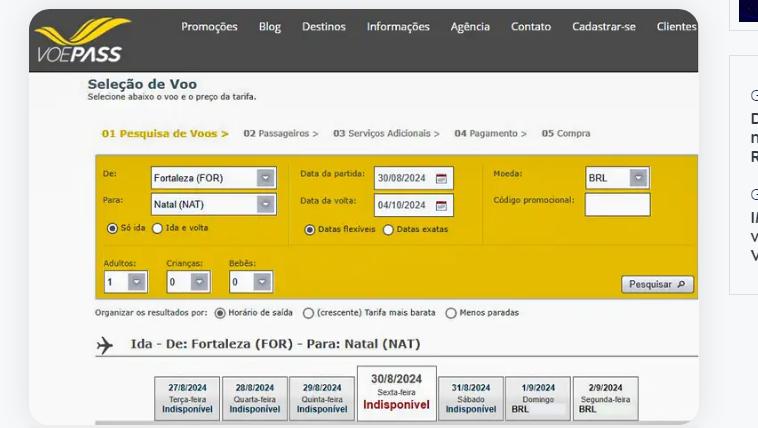The image size is (758, 428).
Task: Open the Moeda currency dropdown
Action: [x=639, y=178]
